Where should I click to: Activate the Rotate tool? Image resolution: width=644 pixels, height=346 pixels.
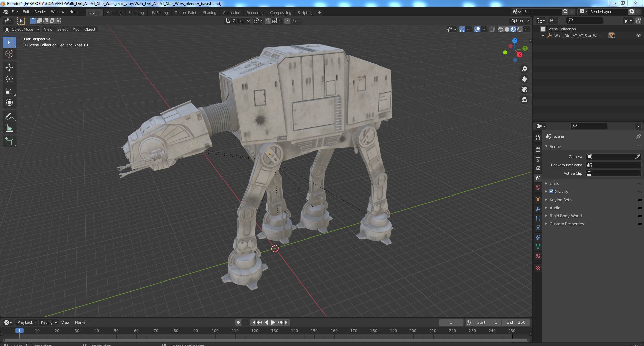[x=9, y=79]
